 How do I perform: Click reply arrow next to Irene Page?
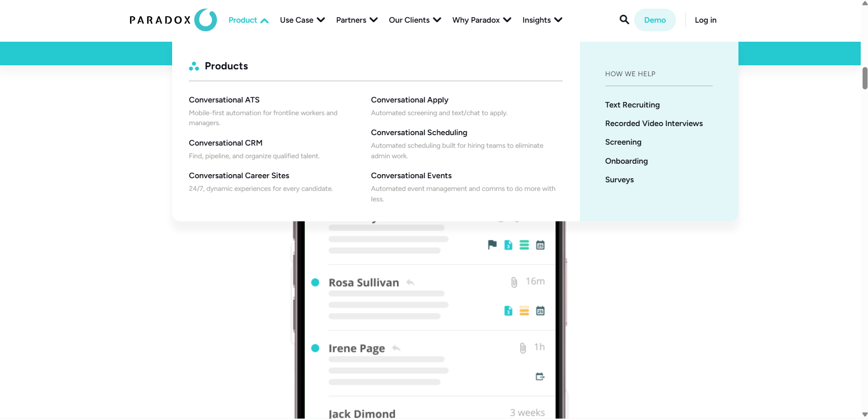[x=396, y=348]
